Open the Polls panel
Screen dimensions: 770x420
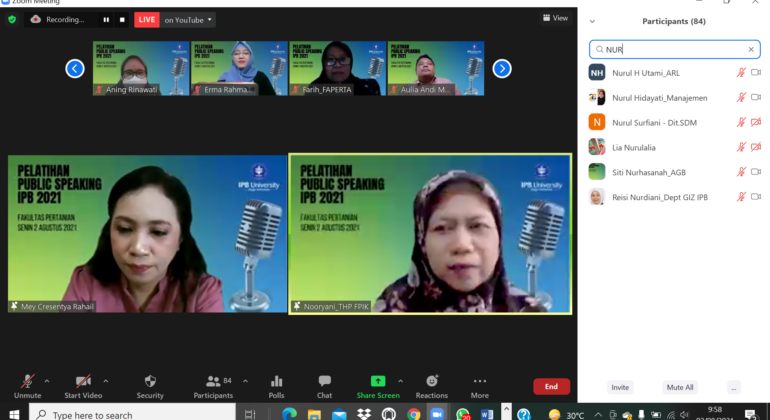pyautogui.click(x=276, y=386)
